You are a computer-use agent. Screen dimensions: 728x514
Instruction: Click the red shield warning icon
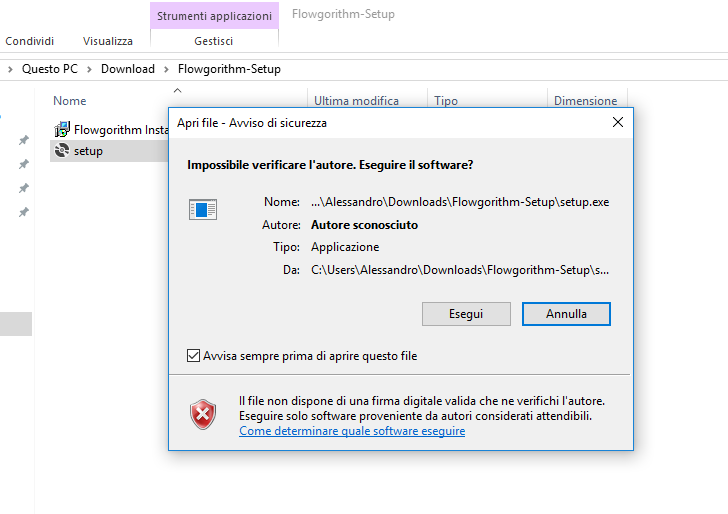[x=203, y=412]
